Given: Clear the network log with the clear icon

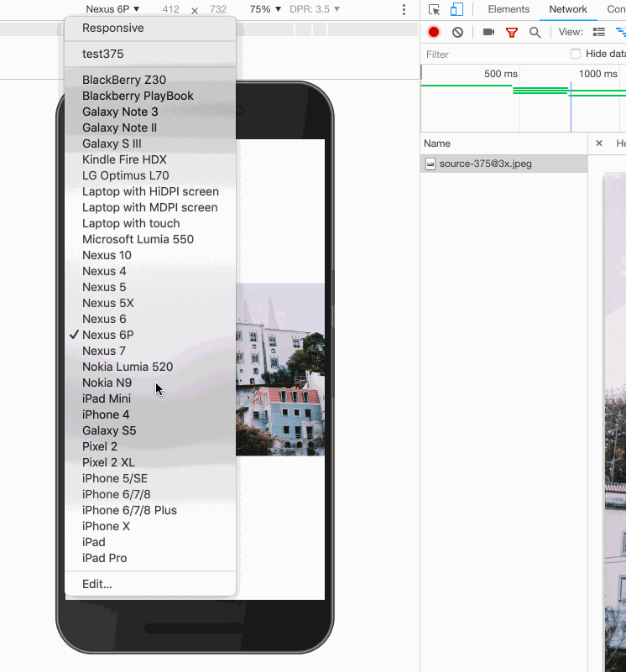Looking at the screenshot, I should click(x=457, y=32).
